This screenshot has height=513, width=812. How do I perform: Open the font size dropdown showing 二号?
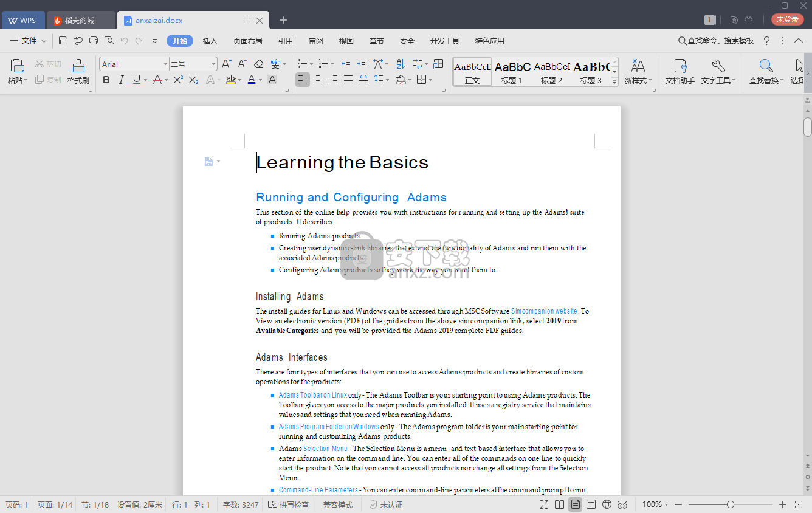pos(213,64)
